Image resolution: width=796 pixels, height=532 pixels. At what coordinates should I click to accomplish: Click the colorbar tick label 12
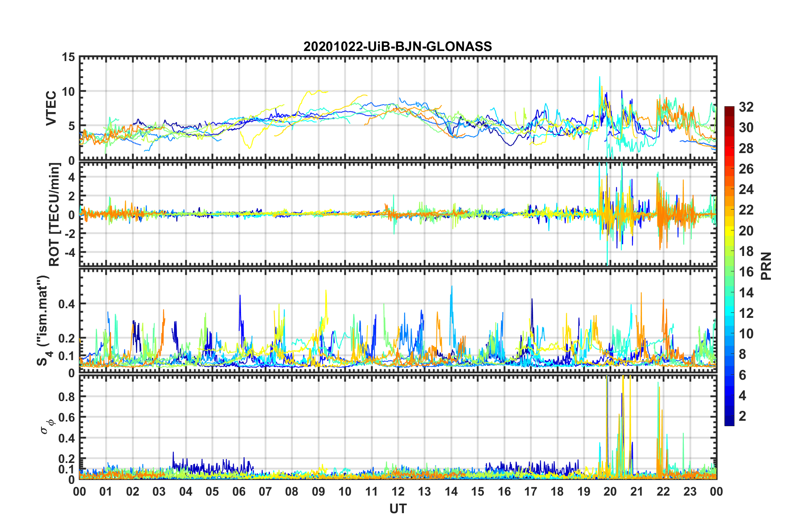pyautogui.click(x=746, y=313)
